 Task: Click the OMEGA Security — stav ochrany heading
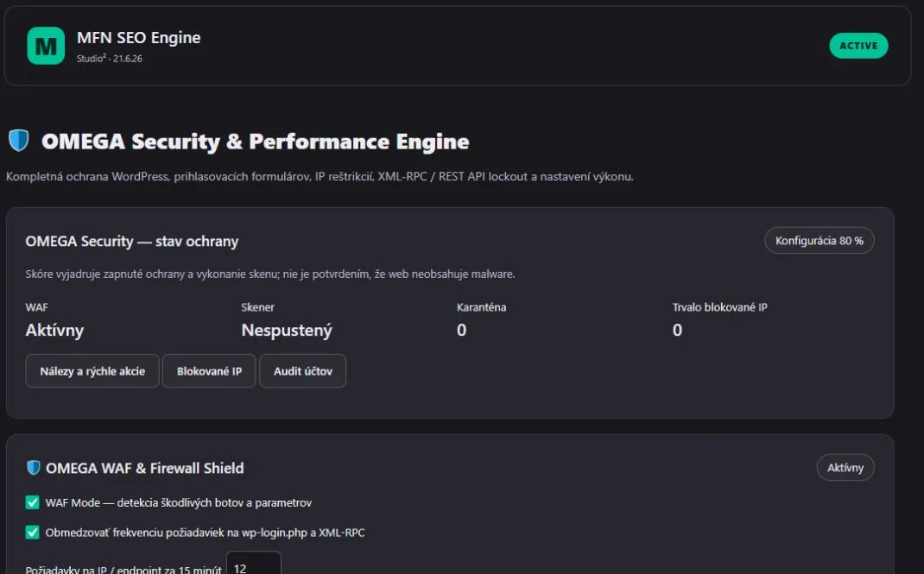132,242
